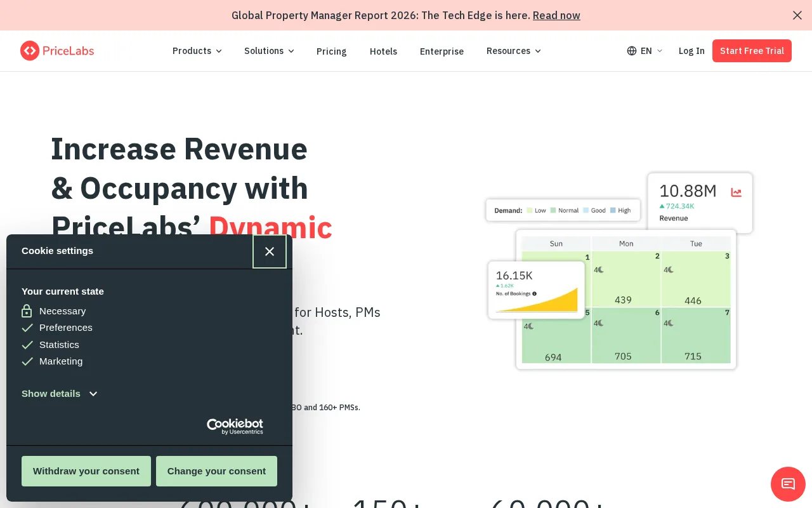Image resolution: width=812 pixels, height=508 pixels.
Task: Click Change your consent button
Action: tap(216, 471)
